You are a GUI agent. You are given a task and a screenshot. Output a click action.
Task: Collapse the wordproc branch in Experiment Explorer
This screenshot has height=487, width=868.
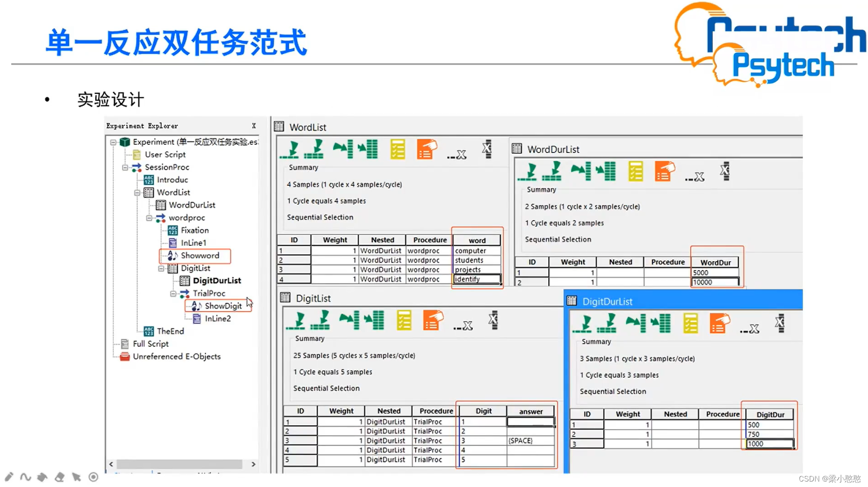coord(150,218)
